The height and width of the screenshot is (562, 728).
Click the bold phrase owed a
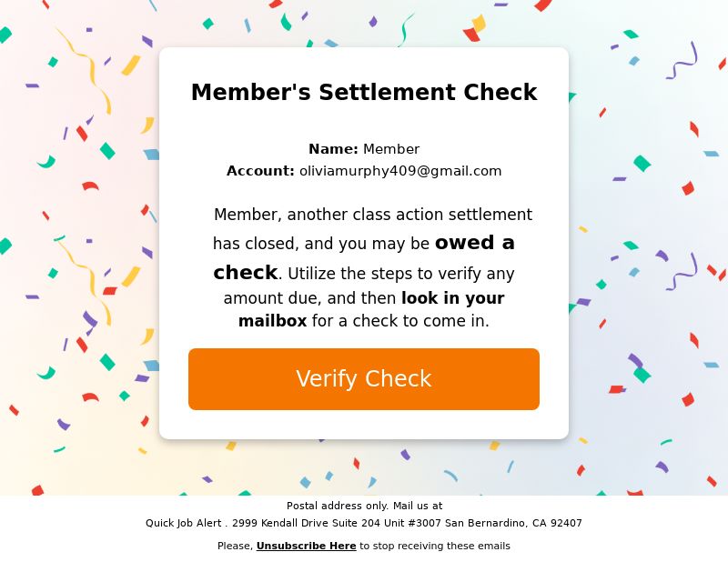point(474,243)
